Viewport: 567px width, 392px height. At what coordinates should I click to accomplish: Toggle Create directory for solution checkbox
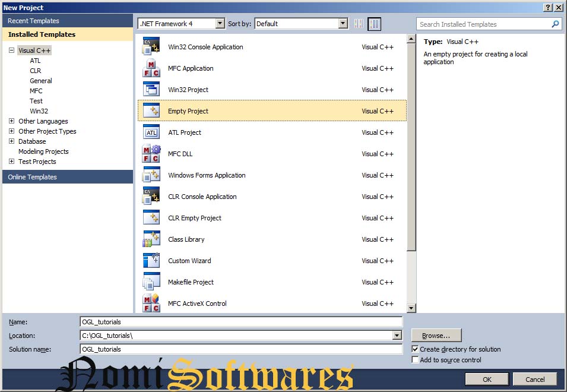coord(415,349)
